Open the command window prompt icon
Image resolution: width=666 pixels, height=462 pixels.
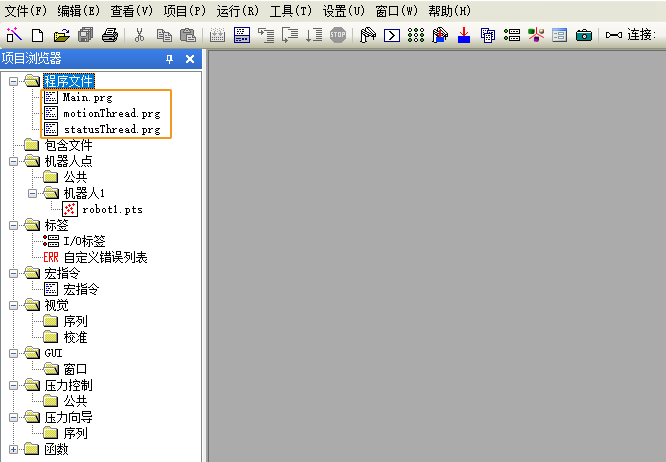pyautogui.click(x=392, y=35)
